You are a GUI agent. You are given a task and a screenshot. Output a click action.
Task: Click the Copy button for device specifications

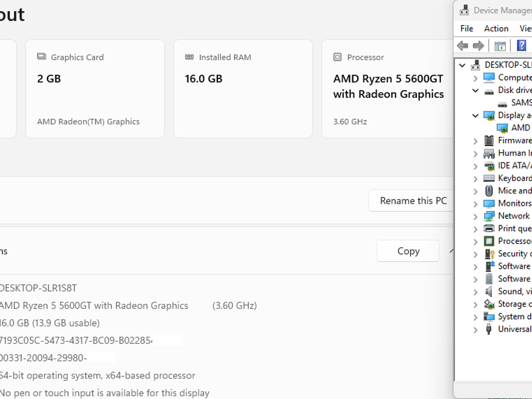(x=408, y=251)
